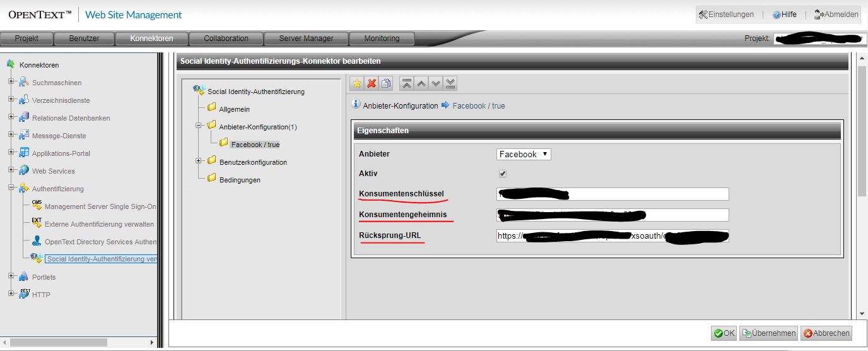
Task: Move the entry down one position
Action: [x=436, y=83]
